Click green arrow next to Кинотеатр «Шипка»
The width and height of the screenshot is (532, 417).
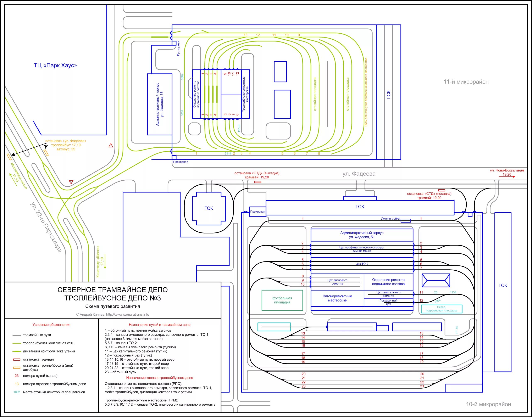[105, 263]
